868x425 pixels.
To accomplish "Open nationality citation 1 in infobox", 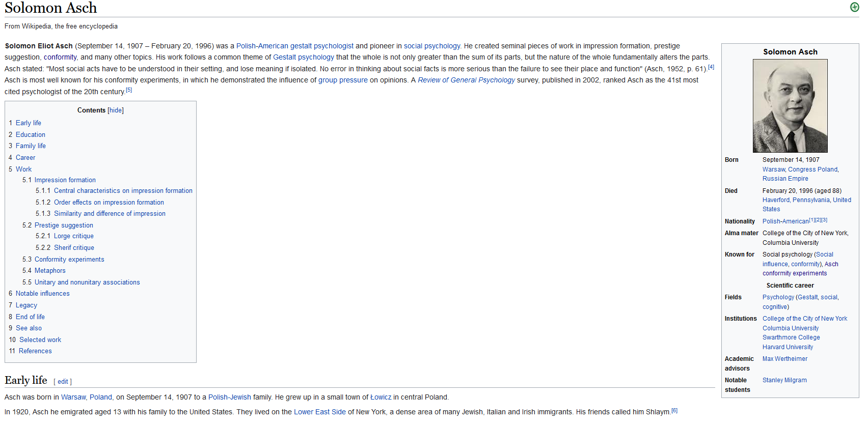I will point(812,220).
